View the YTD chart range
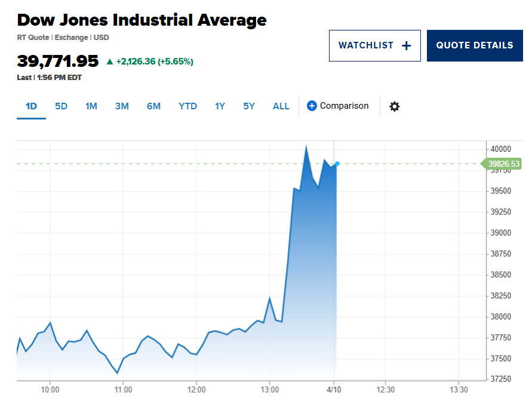 point(187,106)
